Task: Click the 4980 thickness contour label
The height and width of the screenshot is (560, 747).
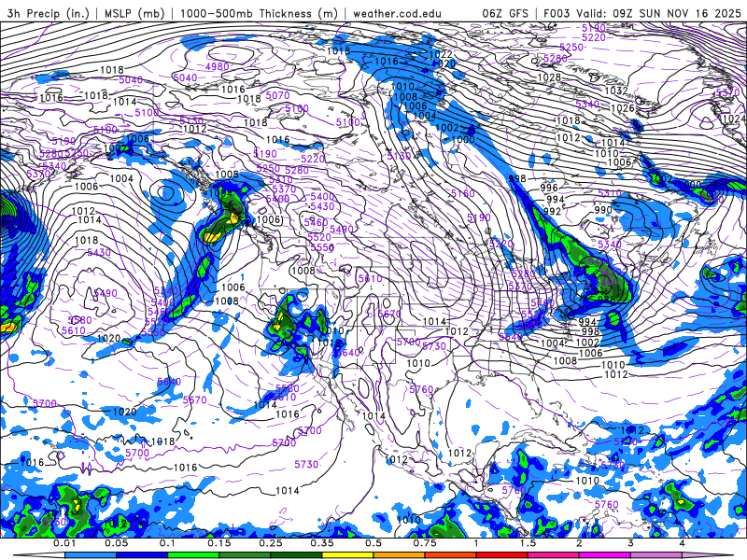Action: coord(218,66)
